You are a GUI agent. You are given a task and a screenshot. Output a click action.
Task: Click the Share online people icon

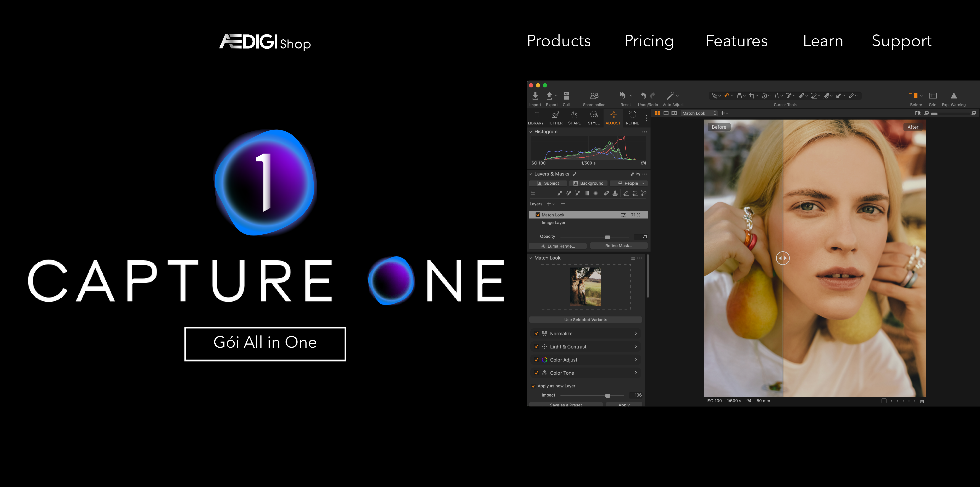pyautogui.click(x=594, y=95)
